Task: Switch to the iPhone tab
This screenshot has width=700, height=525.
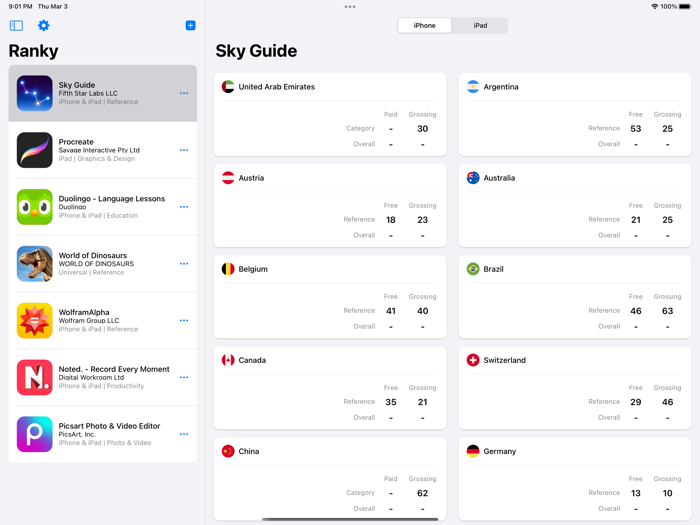Action: click(x=425, y=25)
